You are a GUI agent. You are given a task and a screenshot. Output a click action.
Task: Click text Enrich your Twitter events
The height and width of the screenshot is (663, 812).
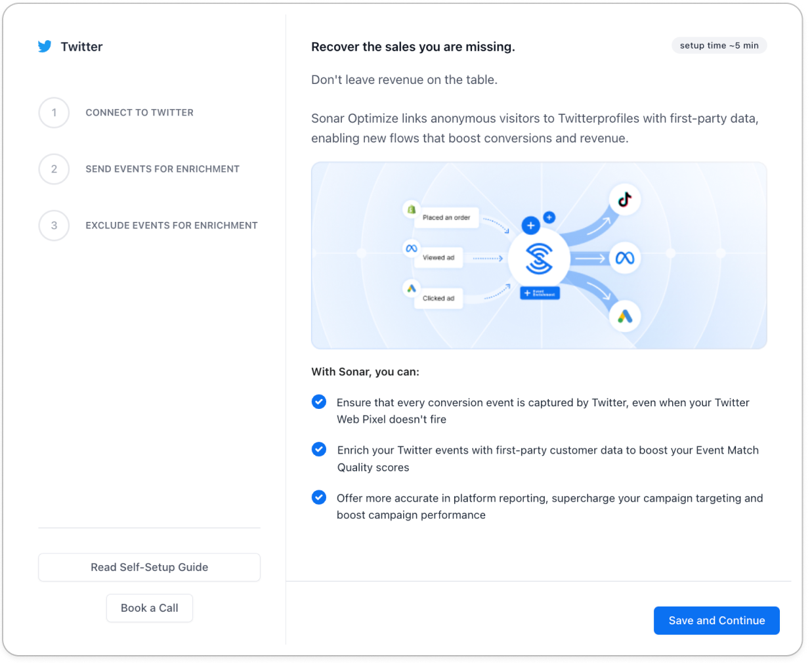coord(548,459)
